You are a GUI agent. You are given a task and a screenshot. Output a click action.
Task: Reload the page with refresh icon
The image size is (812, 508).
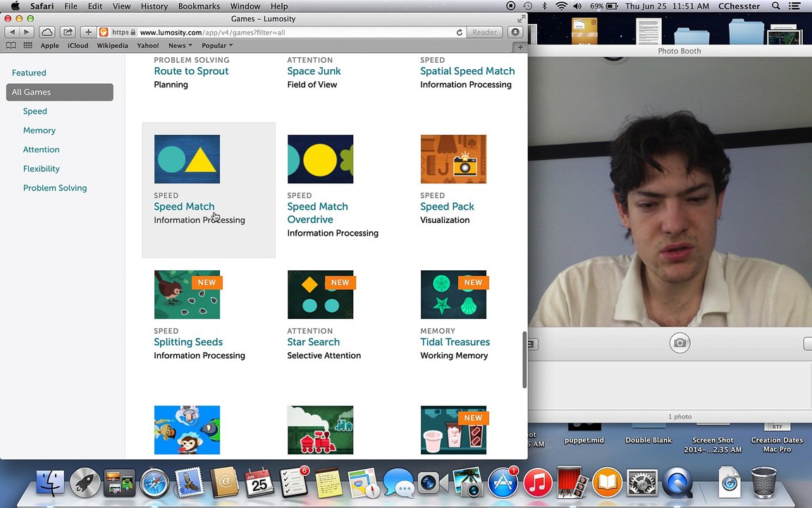tap(459, 32)
